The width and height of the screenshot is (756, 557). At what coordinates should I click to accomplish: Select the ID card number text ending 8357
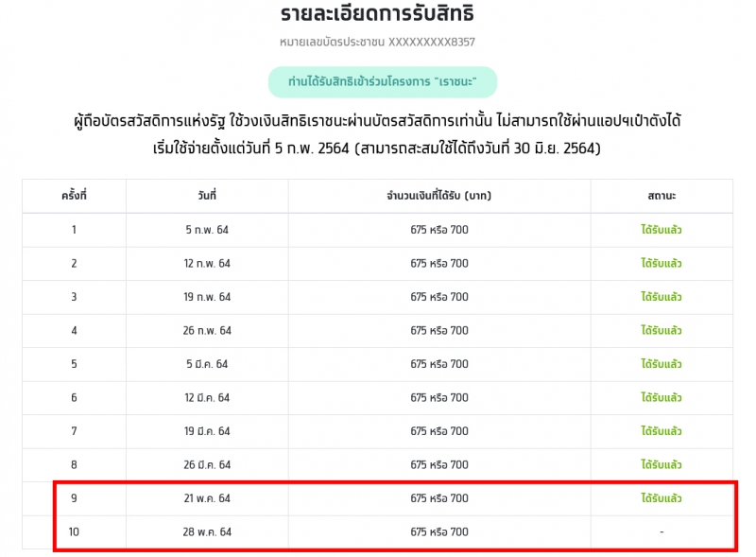(377, 42)
